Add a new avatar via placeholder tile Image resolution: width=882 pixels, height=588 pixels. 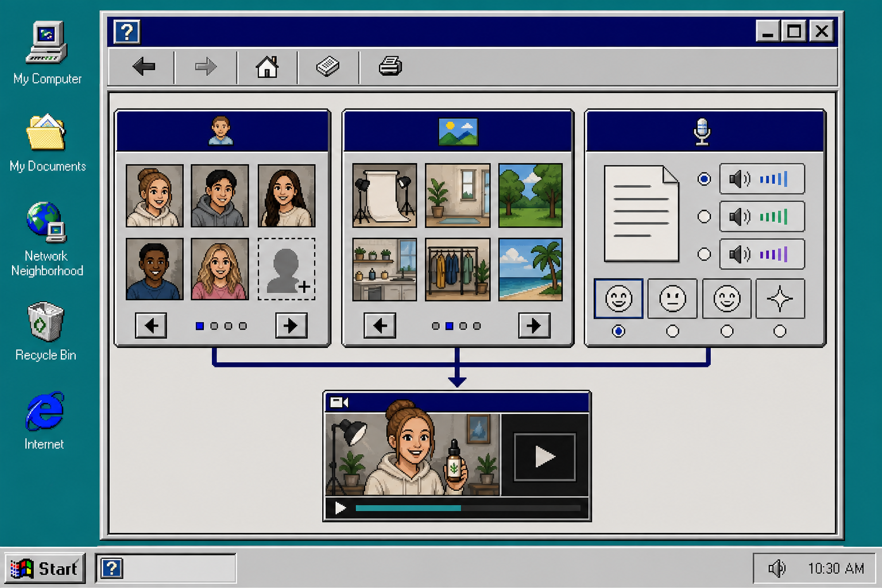point(287,269)
